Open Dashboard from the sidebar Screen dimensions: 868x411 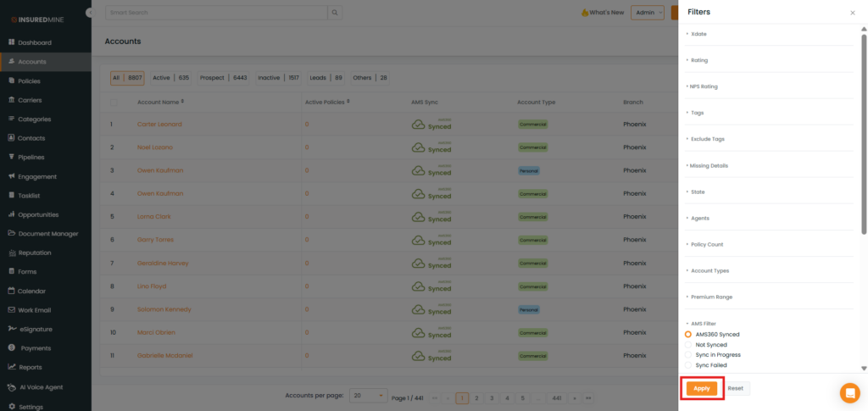pyautogui.click(x=35, y=42)
